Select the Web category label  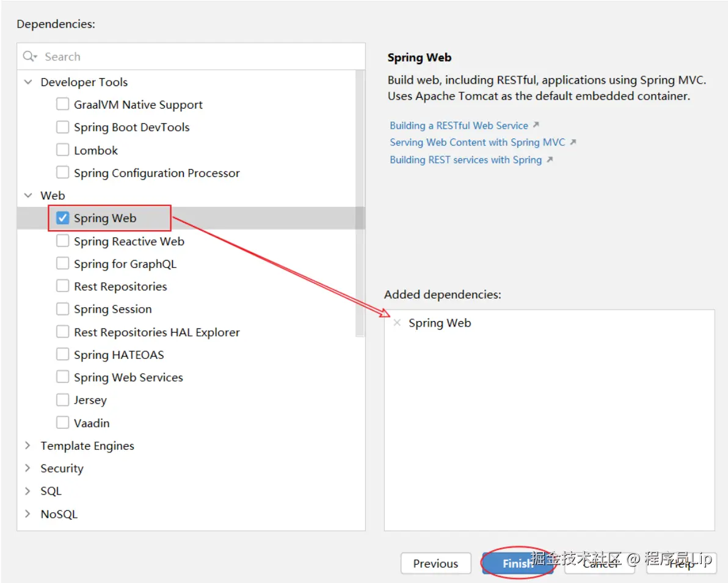pos(53,195)
